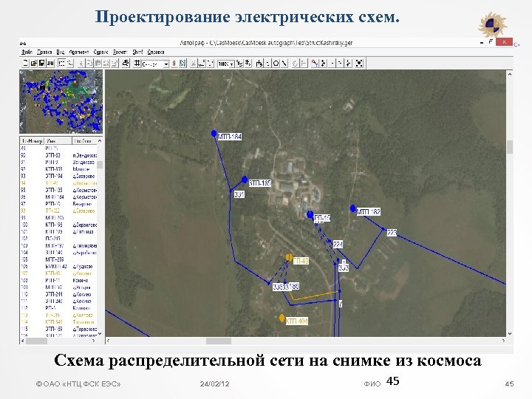Select row 115 ОТП-169 in the list
This screenshot has width=532, height=399.
(58, 329)
